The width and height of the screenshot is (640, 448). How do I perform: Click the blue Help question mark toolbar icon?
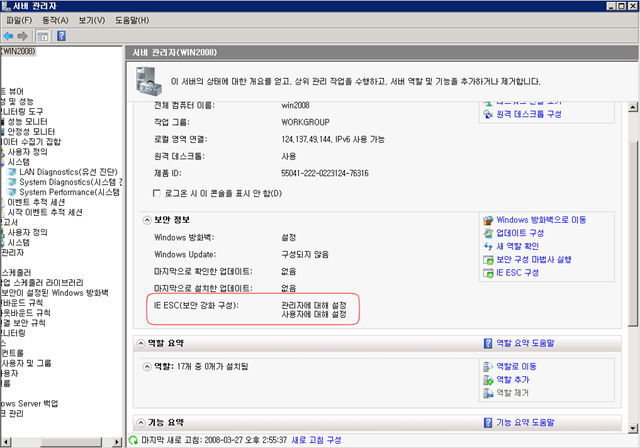[61, 36]
